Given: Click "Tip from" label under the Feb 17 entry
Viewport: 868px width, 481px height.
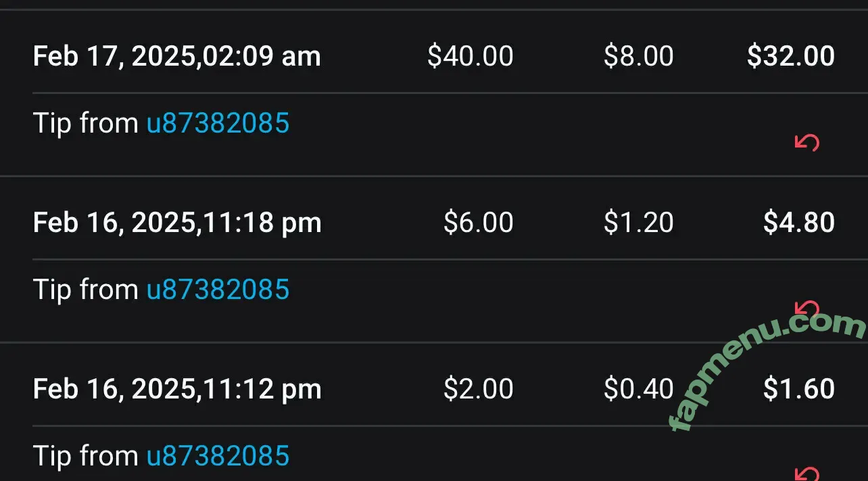Looking at the screenshot, I should [86, 123].
